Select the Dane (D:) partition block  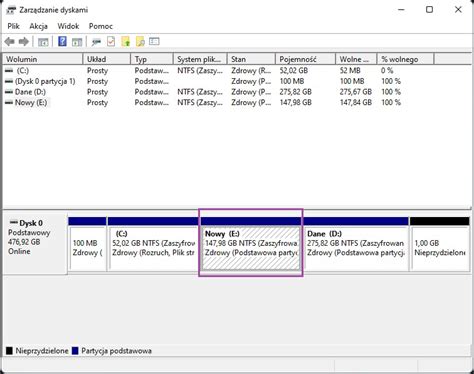(356, 244)
